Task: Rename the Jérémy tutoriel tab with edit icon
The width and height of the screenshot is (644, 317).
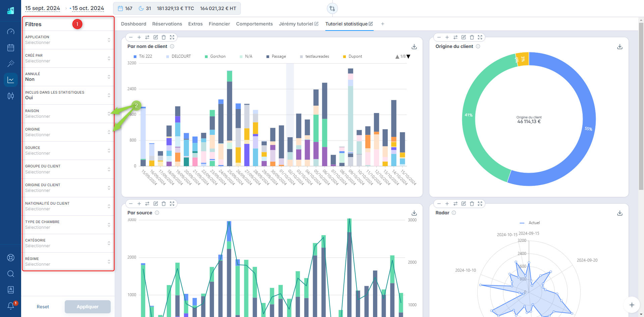Action: pos(316,24)
